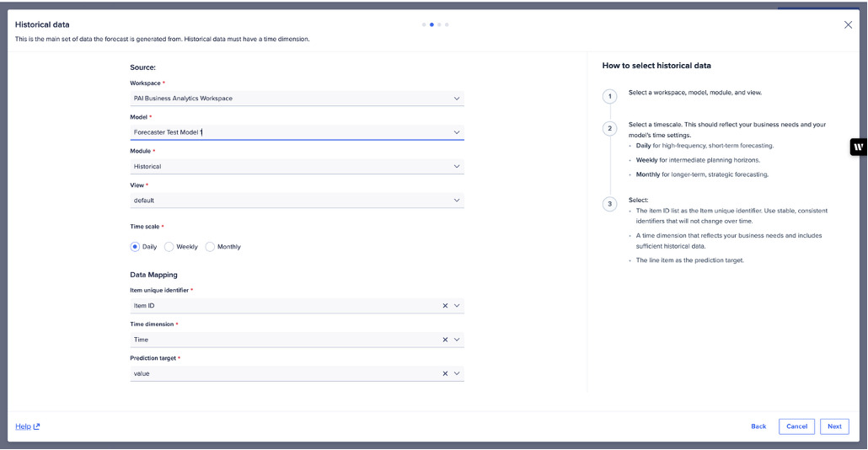
Task: Jump to the last wizard progress dot
Action: pyautogui.click(x=447, y=24)
